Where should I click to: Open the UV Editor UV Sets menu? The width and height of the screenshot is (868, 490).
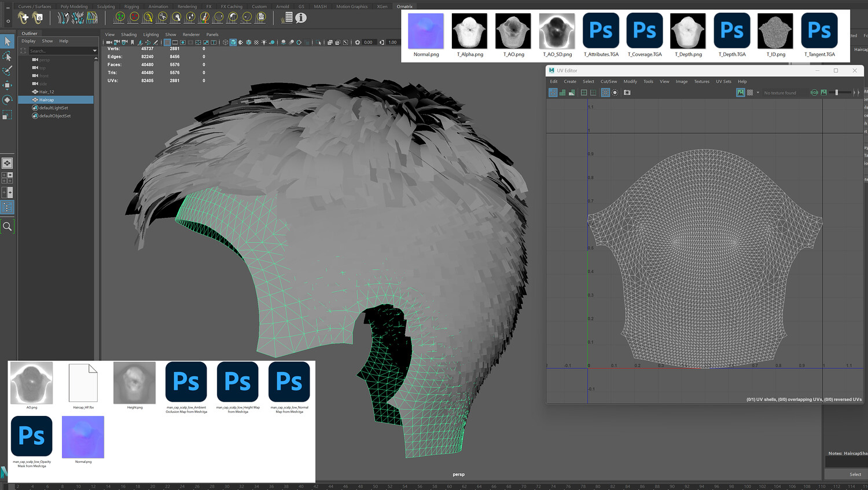pyautogui.click(x=723, y=82)
